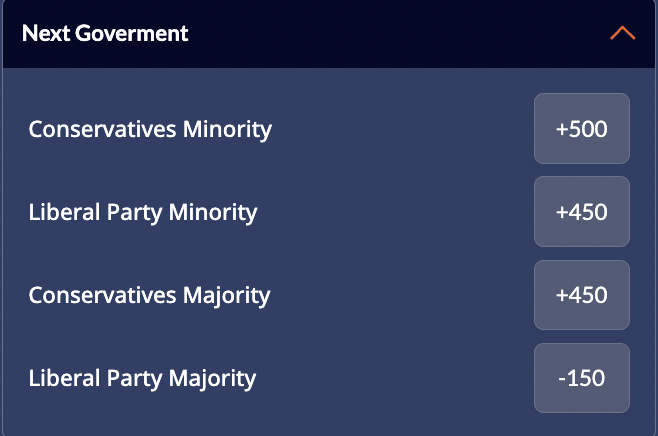Select the -150 odds button

click(582, 378)
